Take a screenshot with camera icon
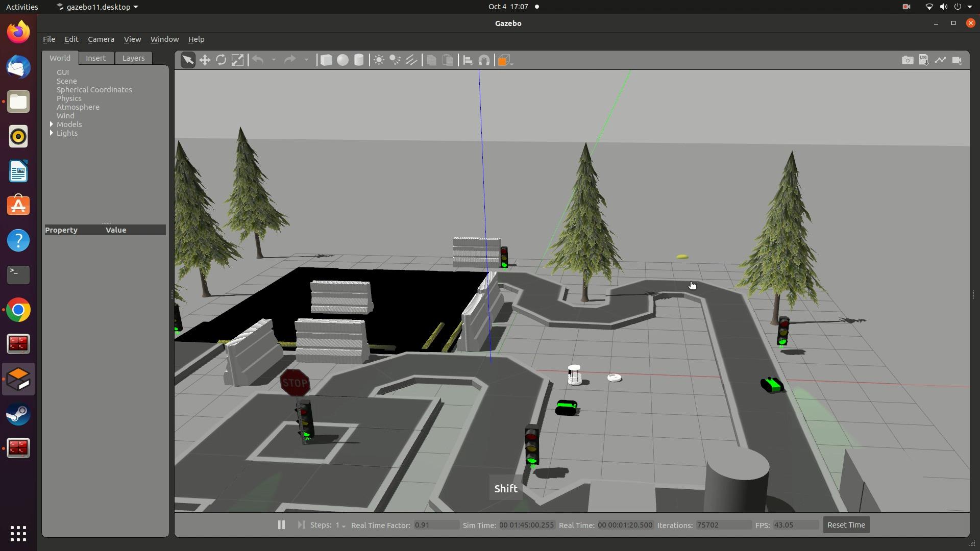This screenshot has width=980, height=551. 908,60
